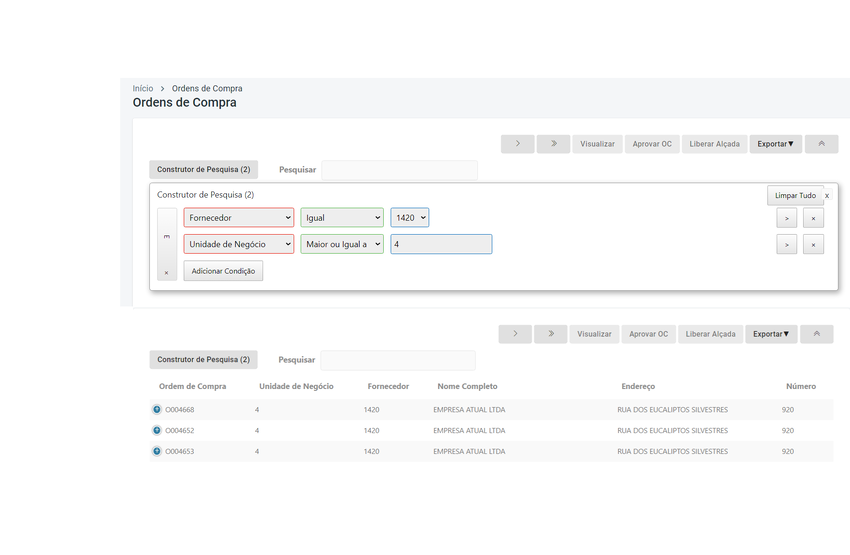Click Liberar Alçada in lower toolbar
Screen dimensions: 850x555
711,334
